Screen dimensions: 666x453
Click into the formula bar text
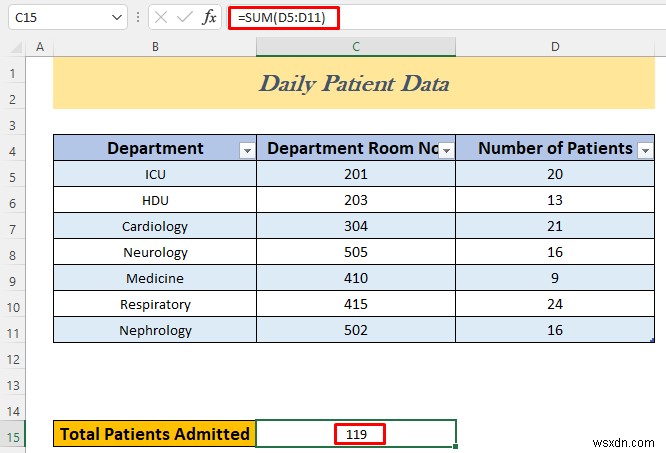[450, 18]
